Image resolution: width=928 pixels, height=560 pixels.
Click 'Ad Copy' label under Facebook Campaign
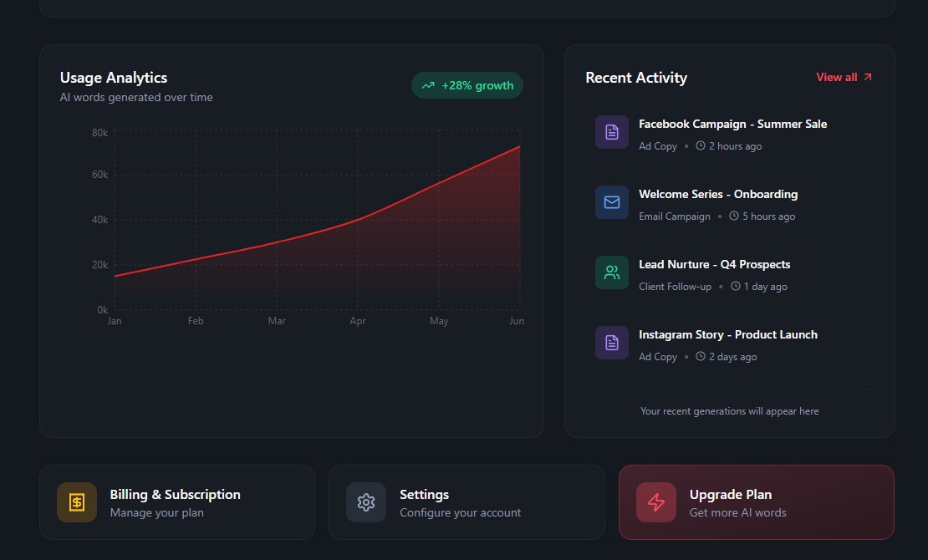(657, 146)
